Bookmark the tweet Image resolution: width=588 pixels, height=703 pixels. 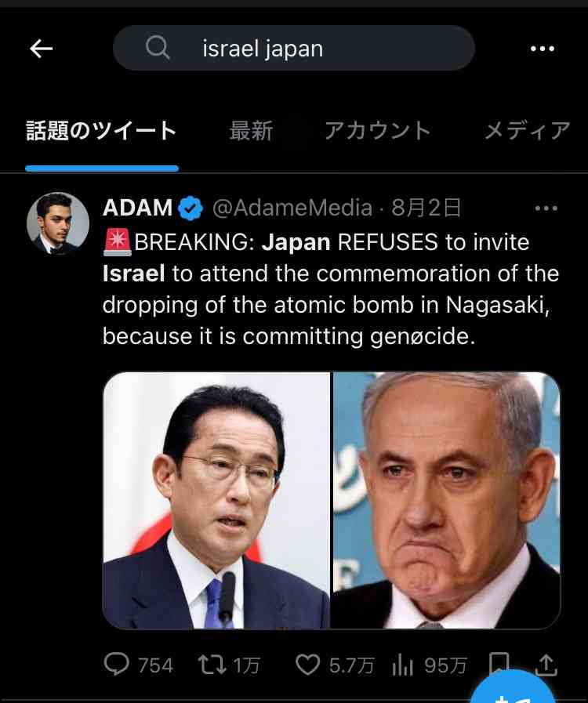click(x=499, y=663)
